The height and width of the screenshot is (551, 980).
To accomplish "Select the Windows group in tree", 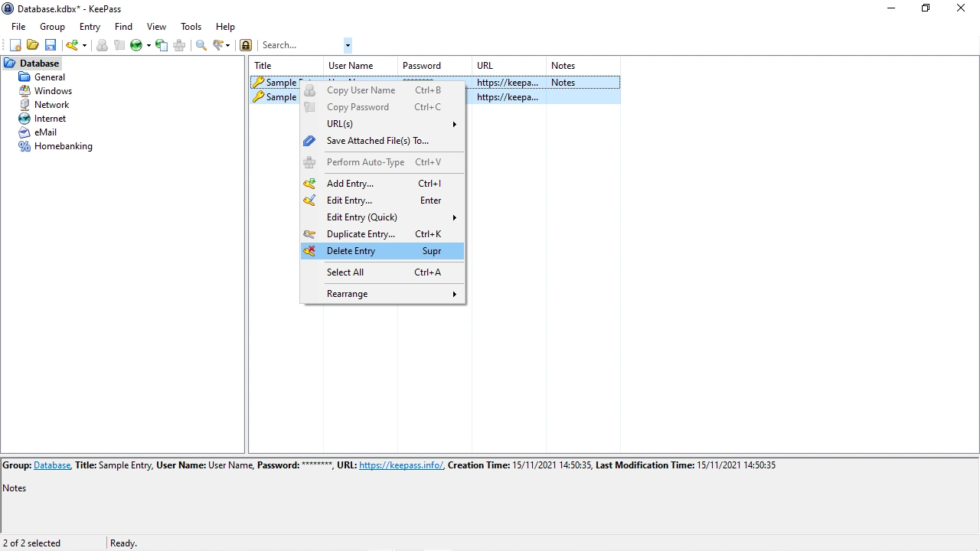I will [x=53, y=91].
